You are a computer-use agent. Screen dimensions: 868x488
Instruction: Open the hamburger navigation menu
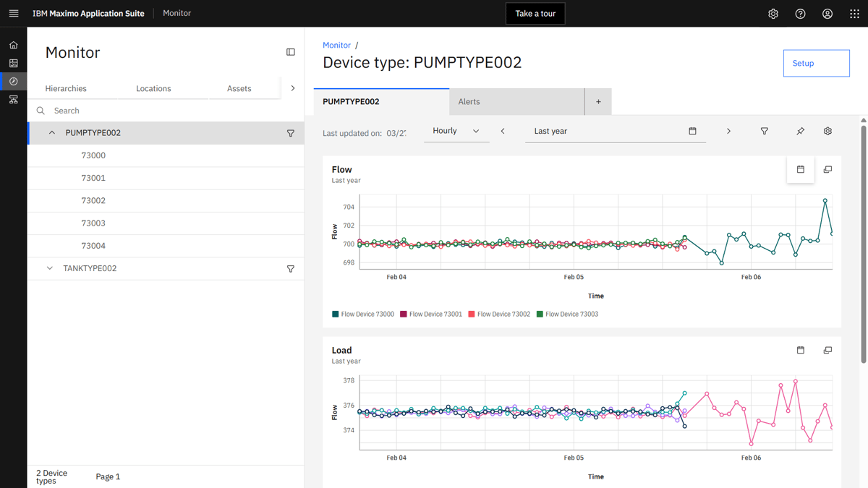coord(13,13)
